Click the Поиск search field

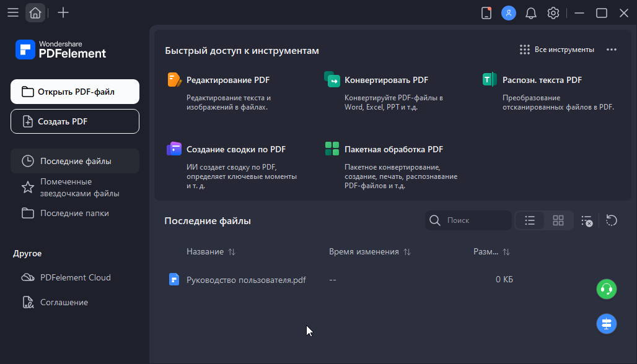pyautogui.click(x=475, y=220)
